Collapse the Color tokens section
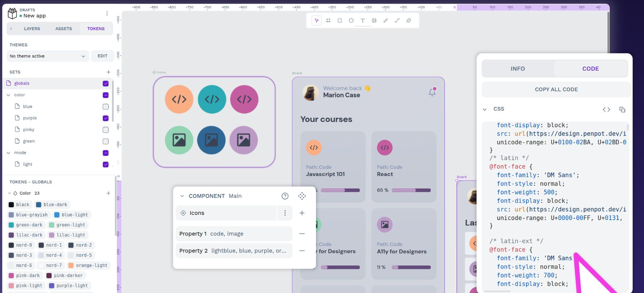Screen dimensions: 644x293 10,193
